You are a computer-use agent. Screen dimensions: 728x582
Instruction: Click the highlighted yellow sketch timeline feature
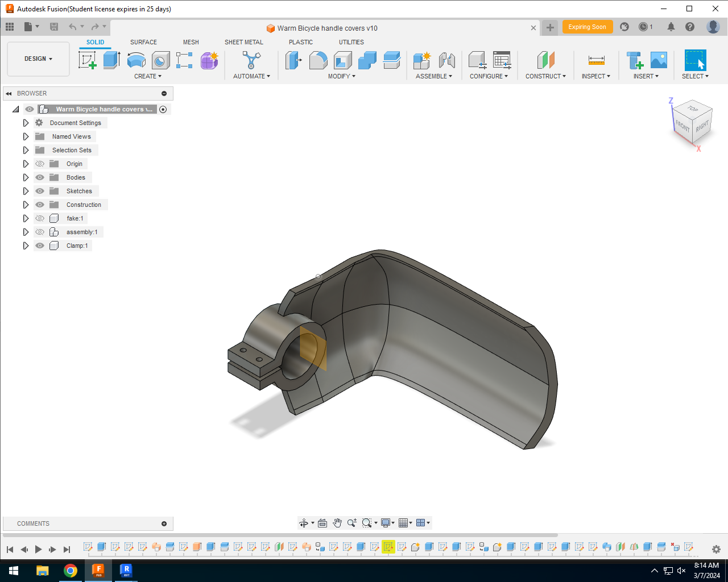coord(388,547)
